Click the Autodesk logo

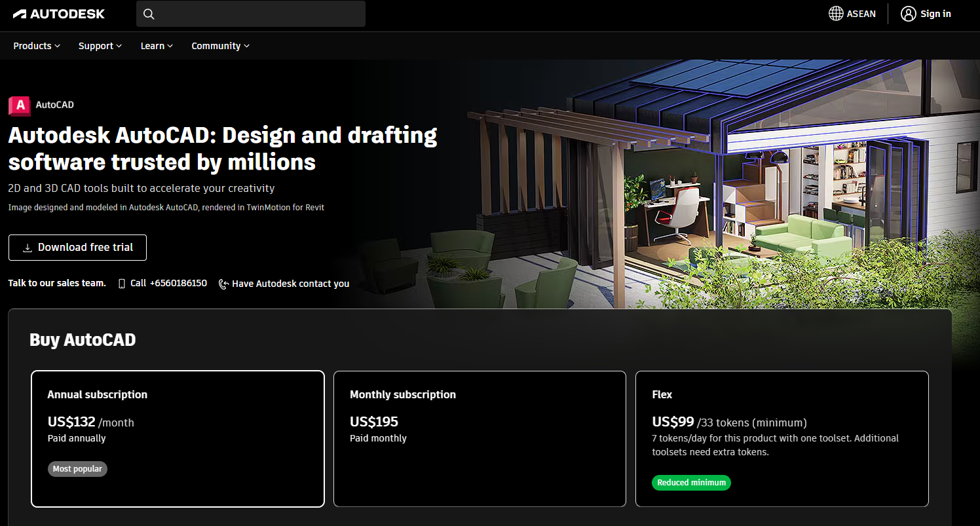pos(59,14)
